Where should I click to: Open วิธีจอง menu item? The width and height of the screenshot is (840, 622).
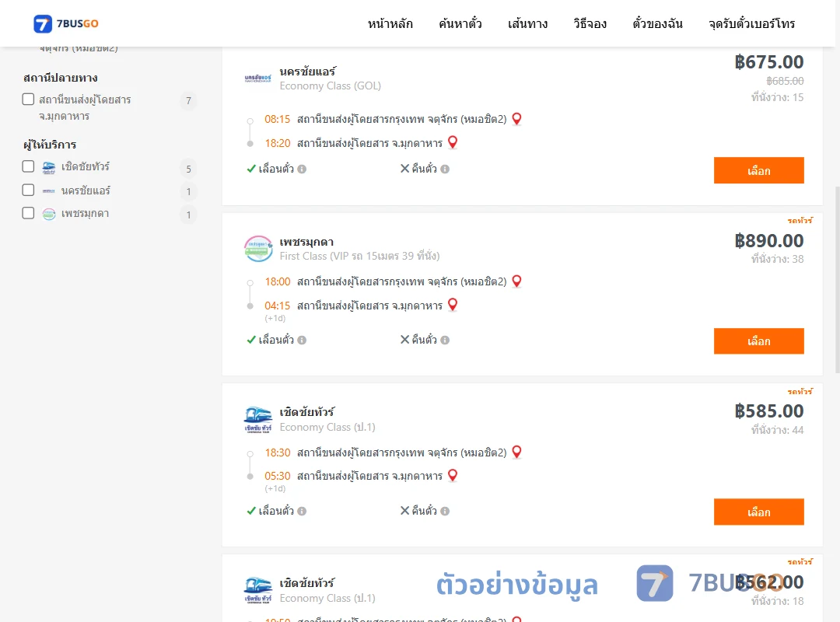590,23
